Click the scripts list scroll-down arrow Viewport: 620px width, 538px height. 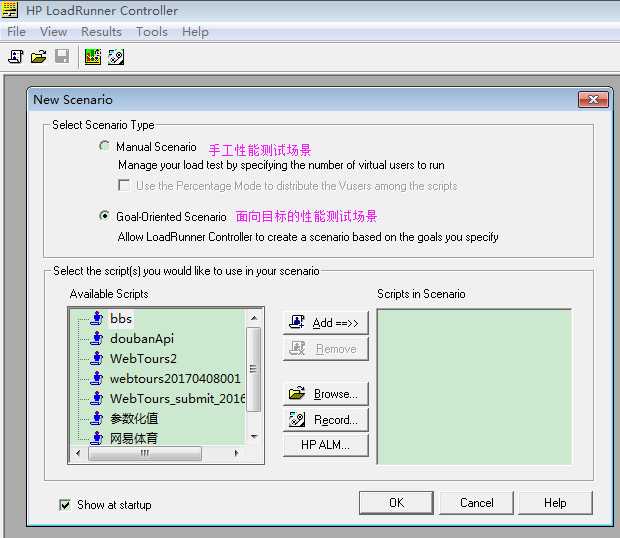254,436
